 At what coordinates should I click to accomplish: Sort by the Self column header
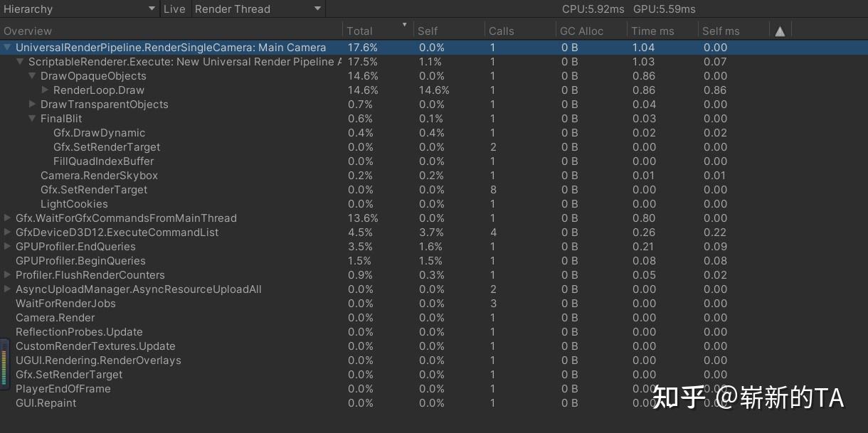(x=449, y=31)
